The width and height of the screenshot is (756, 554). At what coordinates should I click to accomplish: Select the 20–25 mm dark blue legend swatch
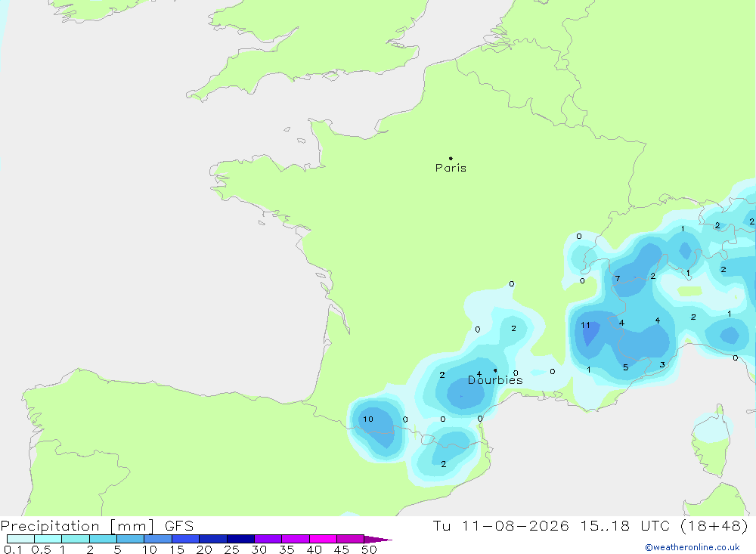213,539
